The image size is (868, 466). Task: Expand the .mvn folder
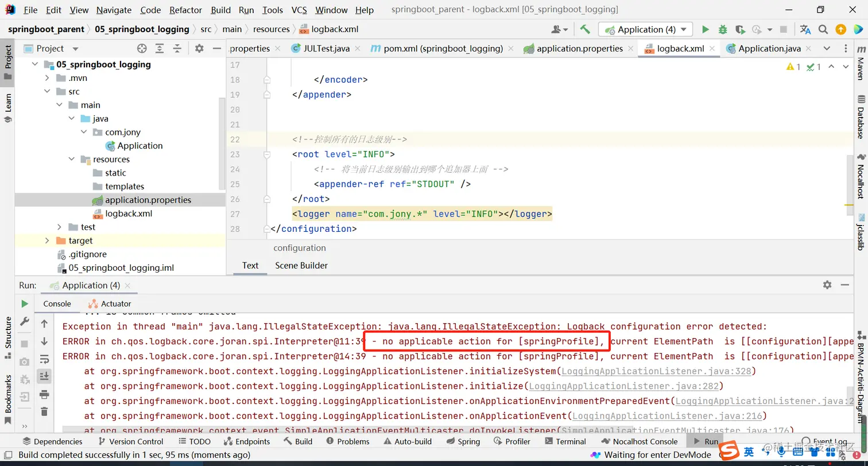(47, 78)
